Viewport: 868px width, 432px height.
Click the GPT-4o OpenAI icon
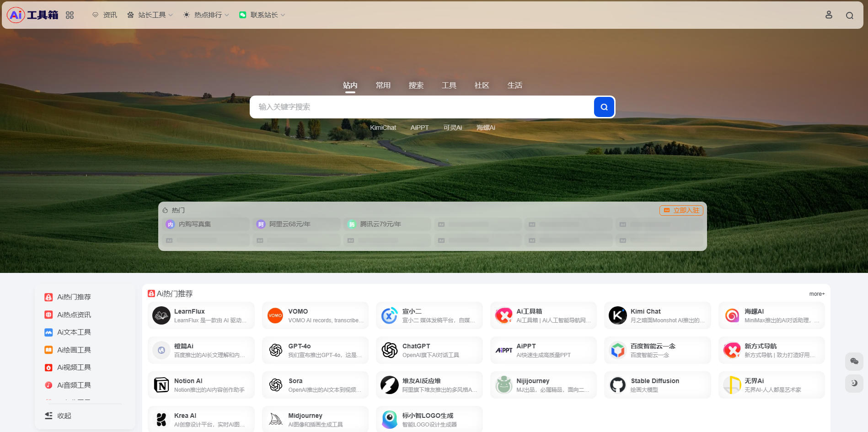point(275,350)
